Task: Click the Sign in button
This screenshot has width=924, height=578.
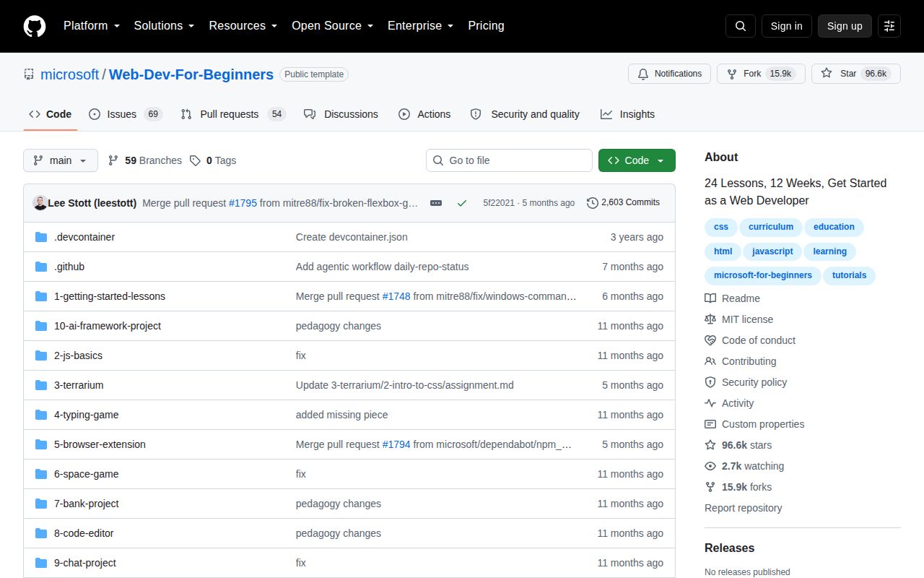Action: pos(786,26)
